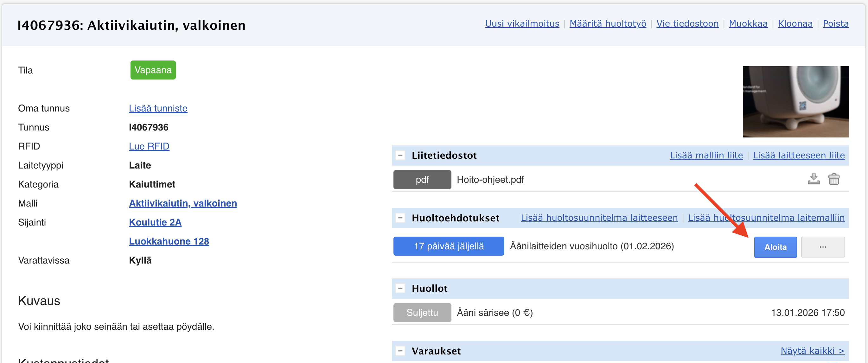Download the Hoito-ohjeet.pdf attachment
Screen dimensions: 868x363
pos(814,179)
